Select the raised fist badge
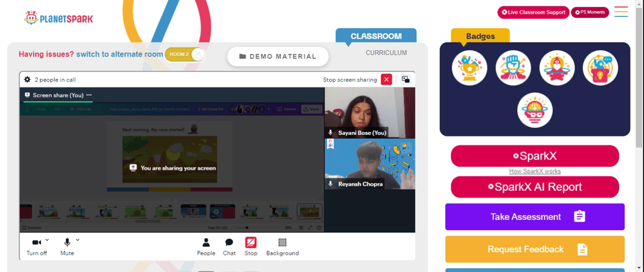644x272 pixels. (x=513, y=68)
